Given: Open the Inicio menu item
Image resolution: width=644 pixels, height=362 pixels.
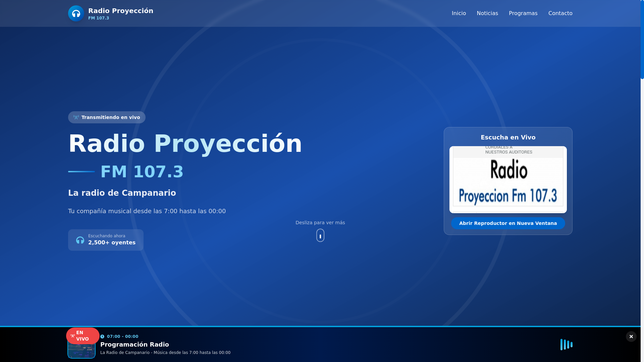Looking at the screenshot, I should (x=459, y=13).
